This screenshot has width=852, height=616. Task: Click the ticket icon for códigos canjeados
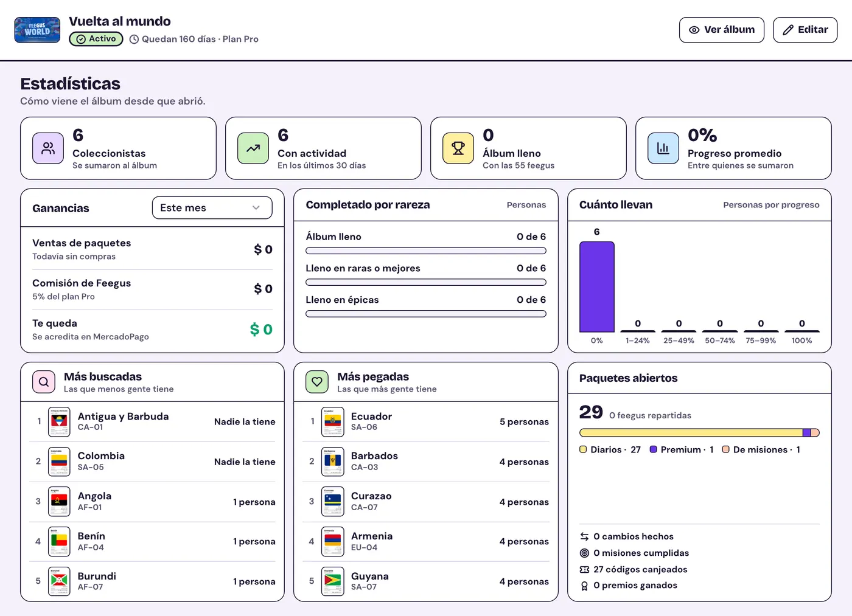click(x=584, y=569)
